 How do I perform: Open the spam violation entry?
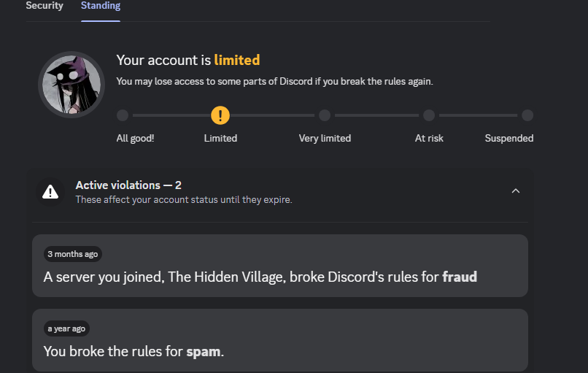280,351
